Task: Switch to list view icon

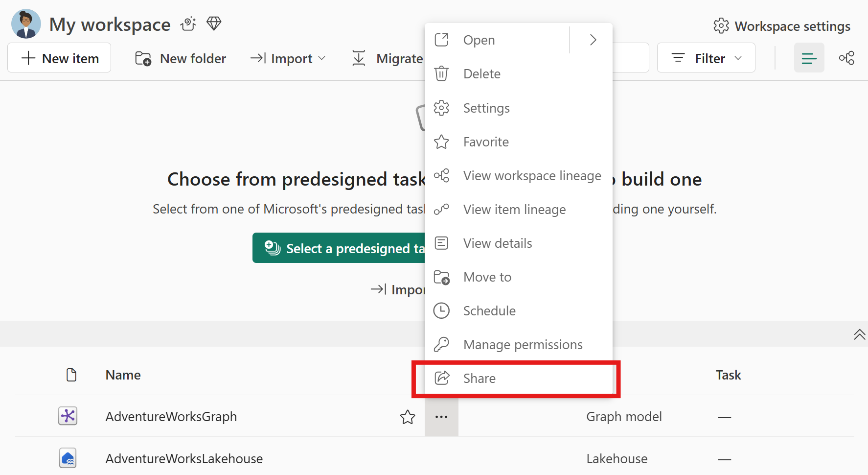Action: 809,58
